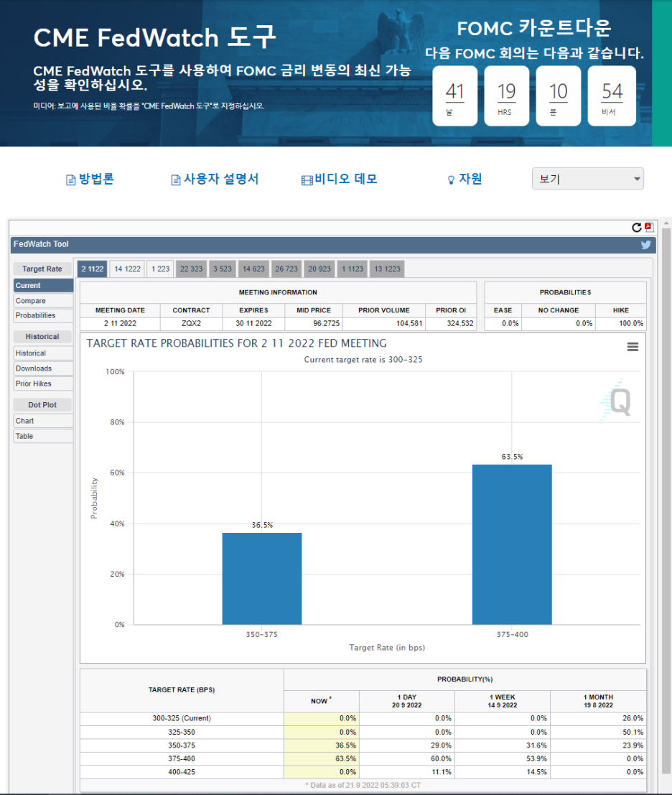Click the EXPIRES value 30 11 2022

(253, 323)
